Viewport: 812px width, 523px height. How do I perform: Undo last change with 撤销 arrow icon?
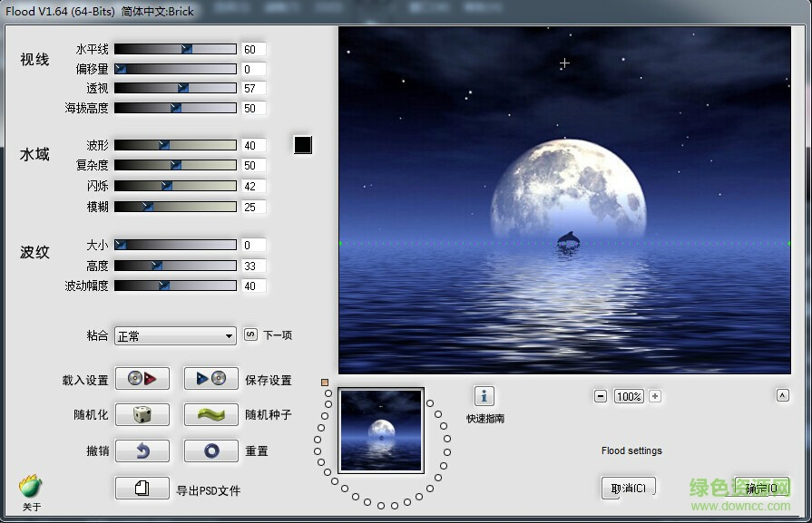point(142,450)
